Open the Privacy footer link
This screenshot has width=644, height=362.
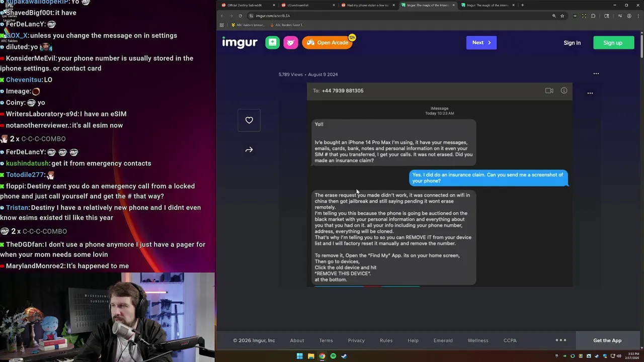coord(356,340)
